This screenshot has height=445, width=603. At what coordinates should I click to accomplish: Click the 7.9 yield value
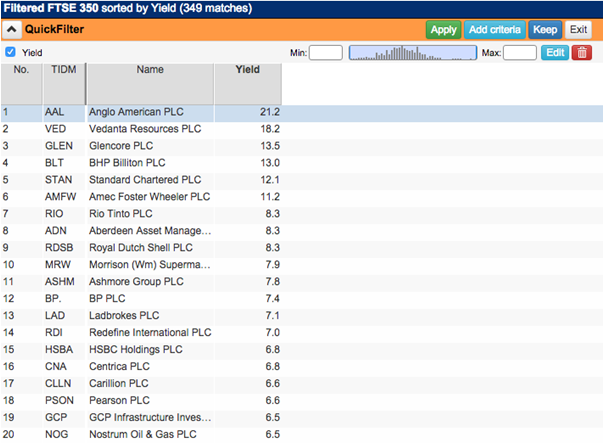coord(273,265)
